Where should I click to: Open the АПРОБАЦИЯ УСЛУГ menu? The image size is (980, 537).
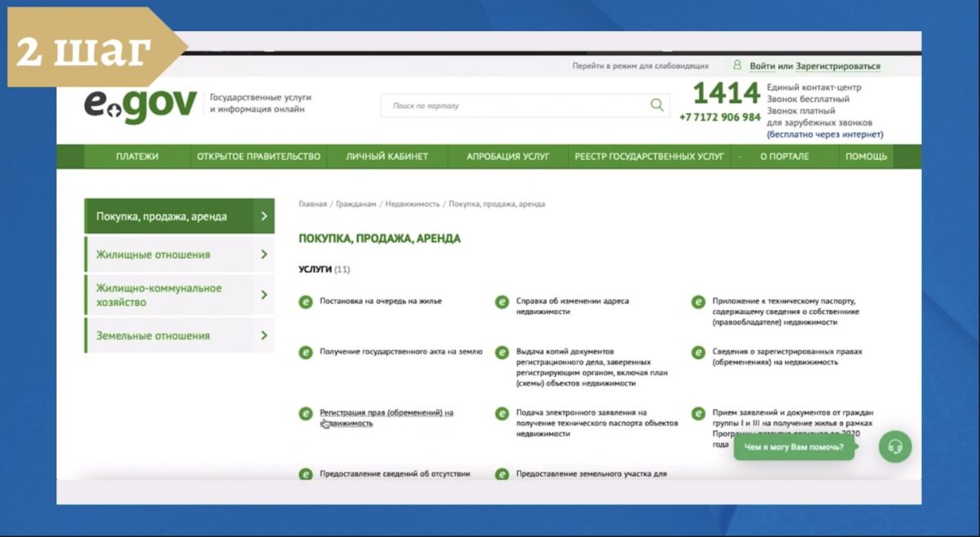tap(508, 157)
